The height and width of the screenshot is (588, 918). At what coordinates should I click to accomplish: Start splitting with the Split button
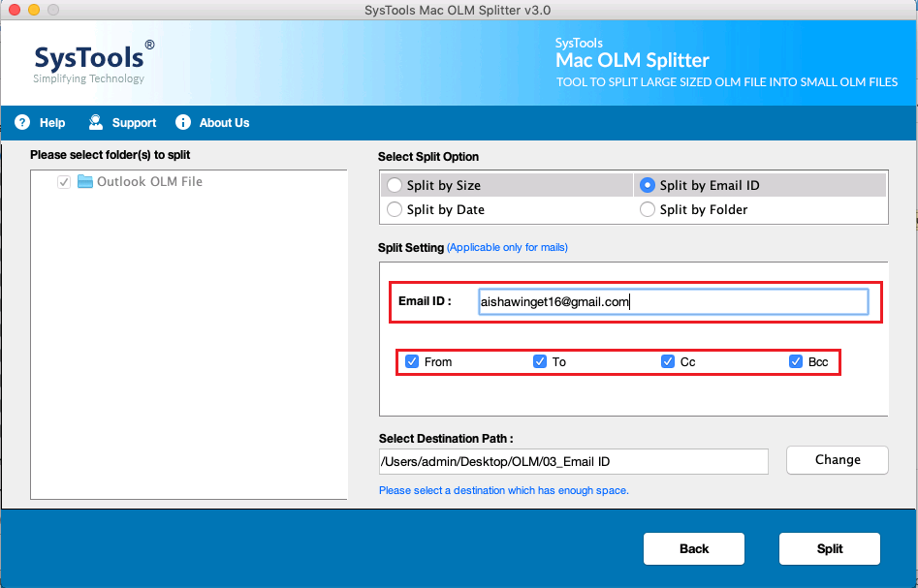(x=830, y=549)
